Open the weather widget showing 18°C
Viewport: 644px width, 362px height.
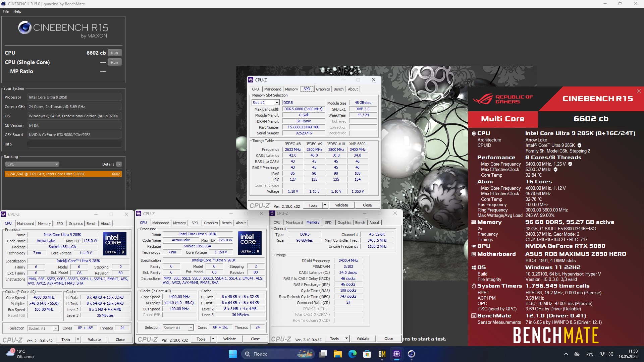20,354
